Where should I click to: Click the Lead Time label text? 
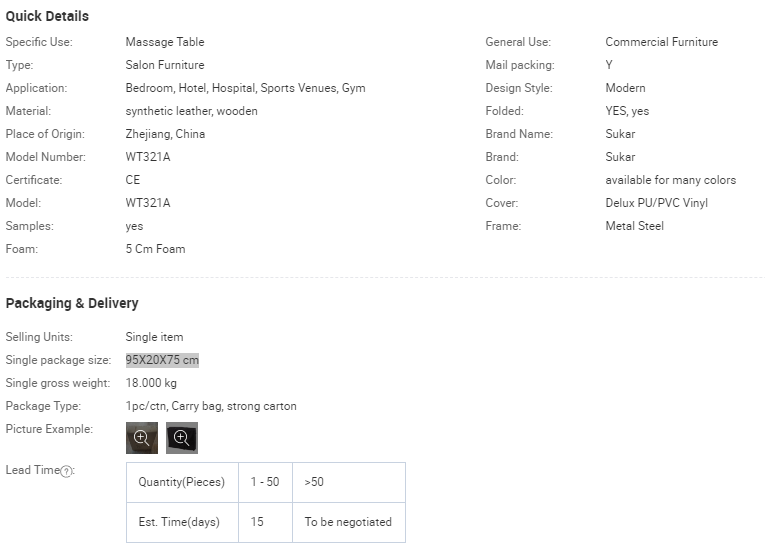32,470
